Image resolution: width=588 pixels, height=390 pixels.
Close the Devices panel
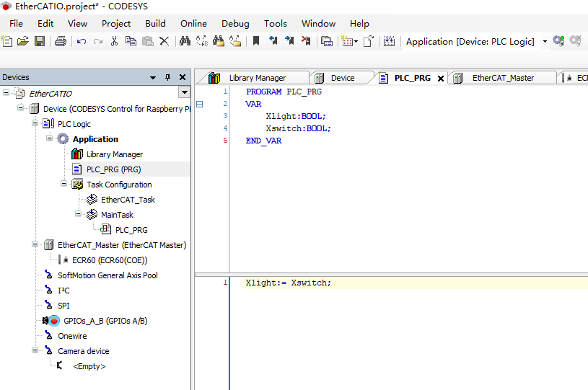tap(183, 77)
